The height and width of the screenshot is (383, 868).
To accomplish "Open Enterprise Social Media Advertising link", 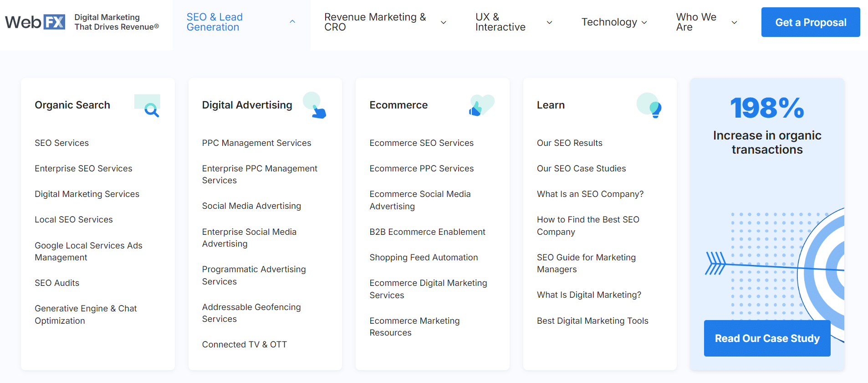I will 249,238.
